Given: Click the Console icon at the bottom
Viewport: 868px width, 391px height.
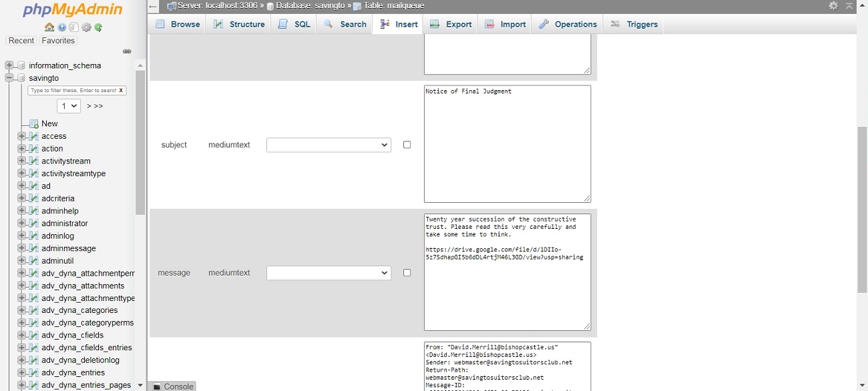Looking at the screenshot, I should pos(157,386).
